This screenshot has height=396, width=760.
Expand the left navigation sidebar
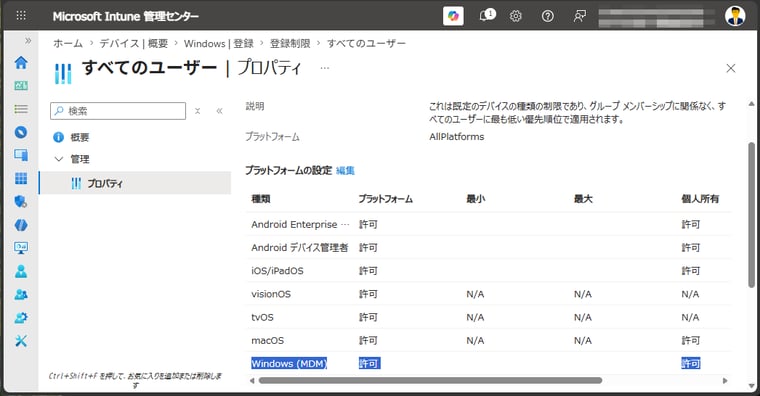point(28,41)
